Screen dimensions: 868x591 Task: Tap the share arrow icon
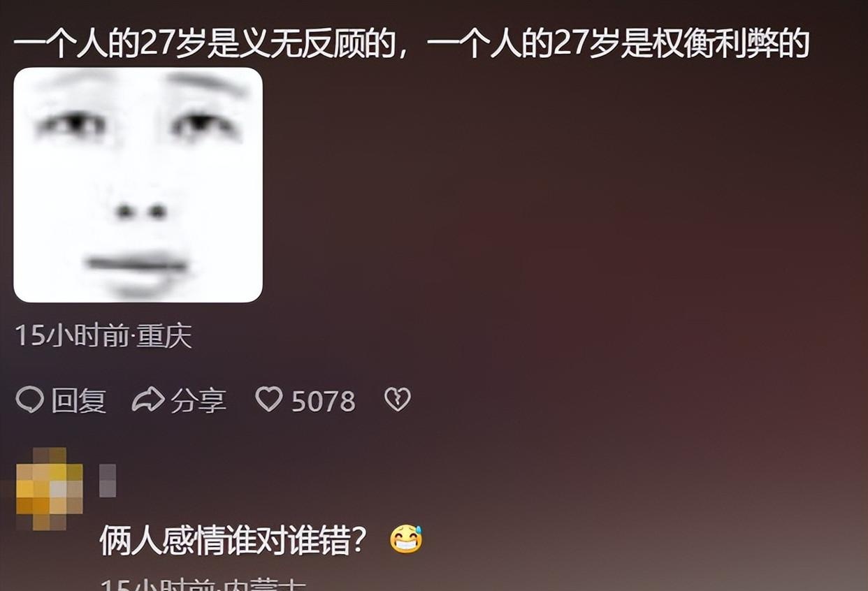point(148,400)
